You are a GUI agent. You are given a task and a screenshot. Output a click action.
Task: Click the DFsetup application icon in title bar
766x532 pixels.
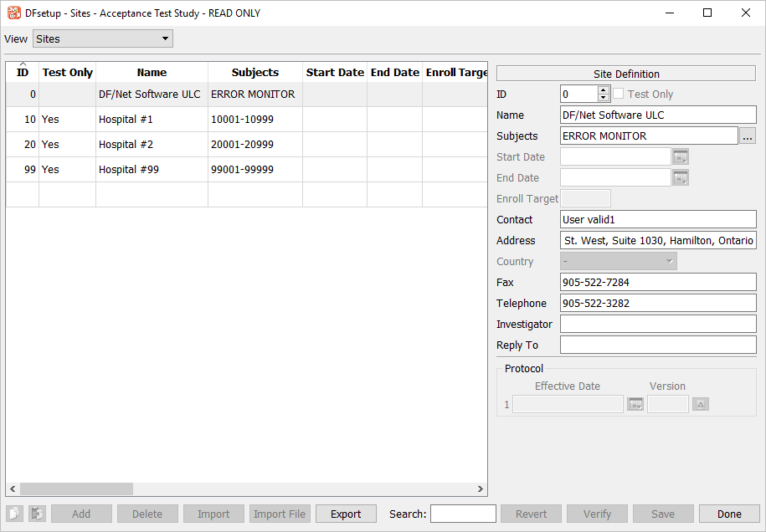(13, 13)
